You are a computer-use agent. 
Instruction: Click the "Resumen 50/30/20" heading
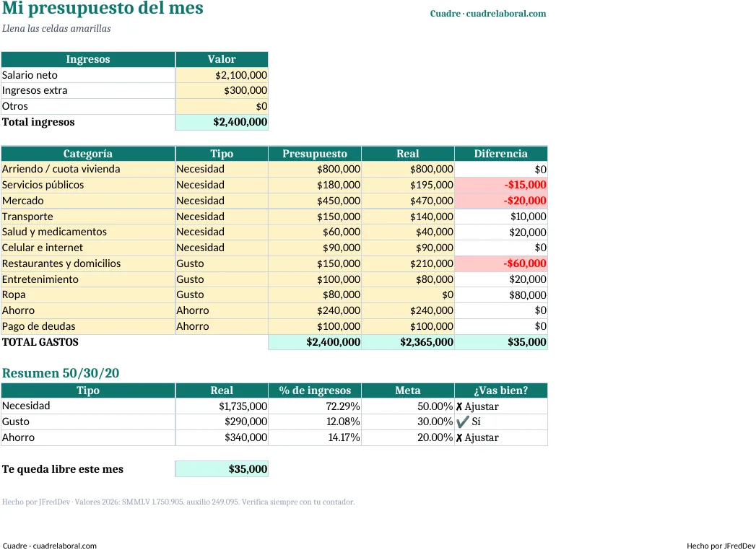tap(61, 373)
